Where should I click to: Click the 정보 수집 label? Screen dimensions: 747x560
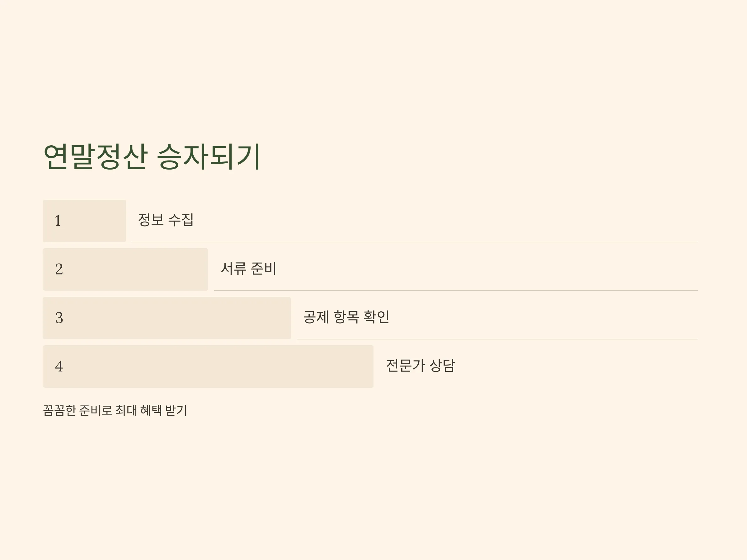tap(166, 220)
